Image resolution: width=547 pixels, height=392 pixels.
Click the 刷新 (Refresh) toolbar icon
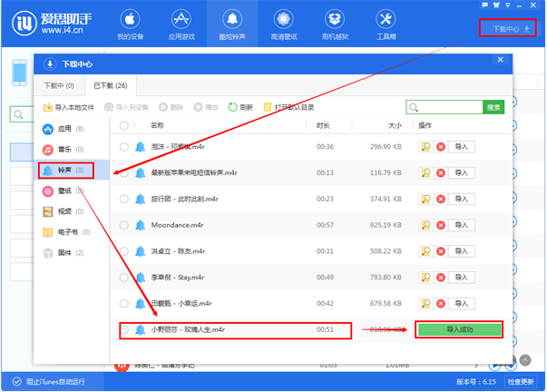coord(240,107)
